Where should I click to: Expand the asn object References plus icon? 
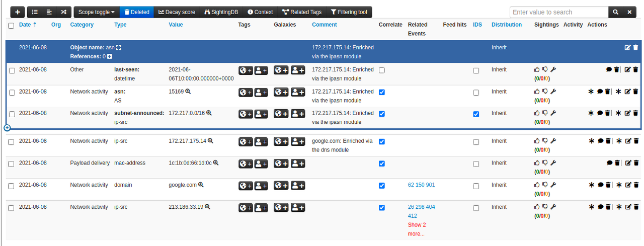point(110,57)
